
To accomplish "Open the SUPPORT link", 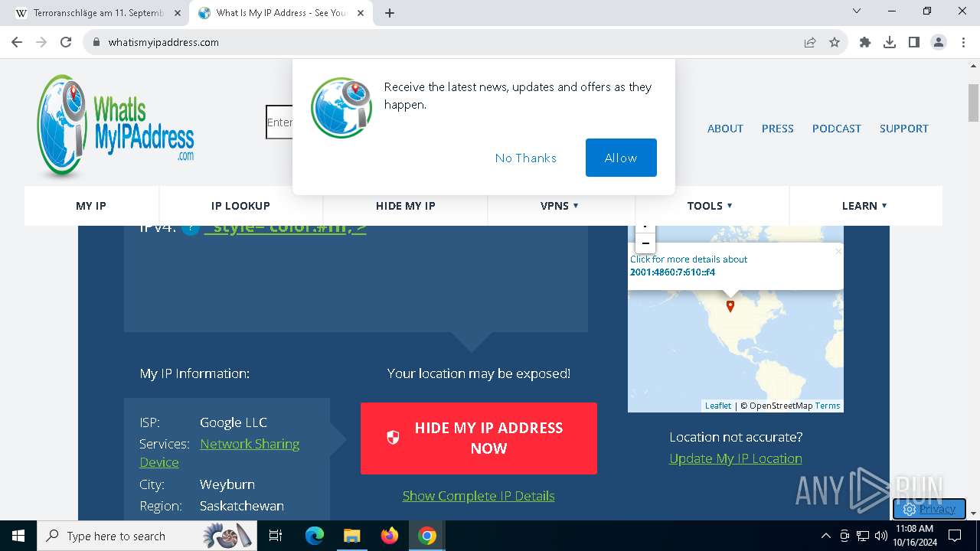I will (x=903, y=129).
